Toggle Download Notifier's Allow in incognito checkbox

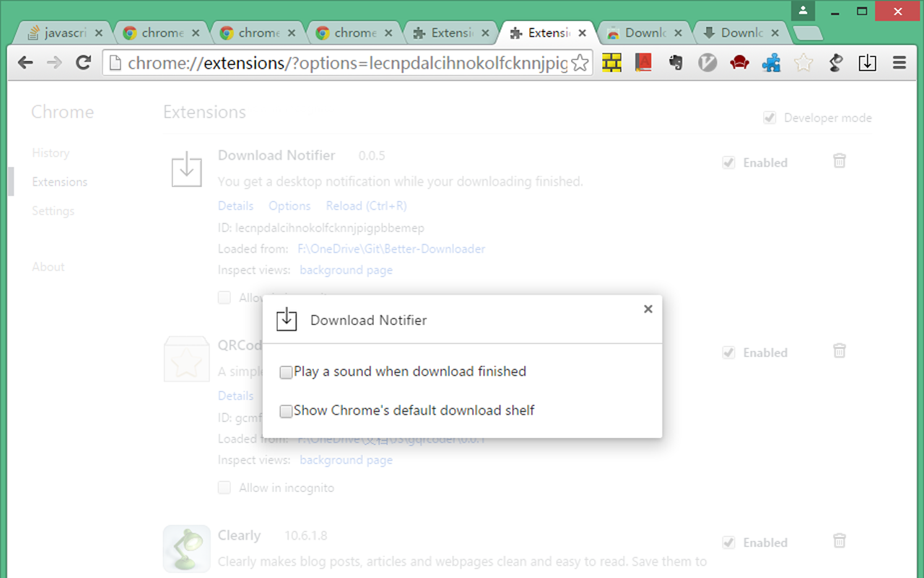click(225, 298)
